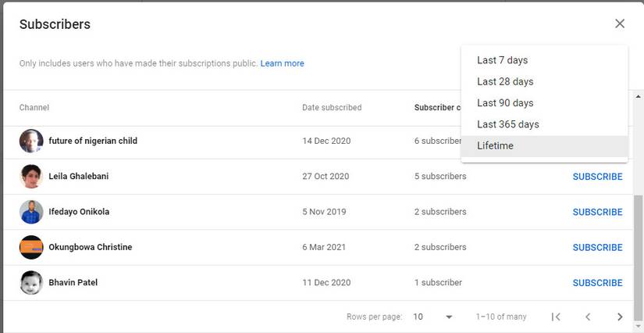Pick the Lifetime time range
This screenshot has height=333, width=644.
(545, 146)
